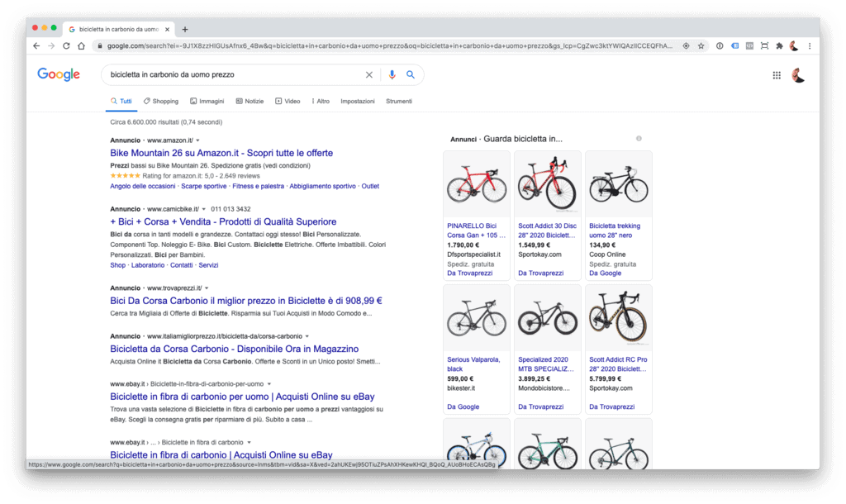The width and height of the screenshot is (846, 504).
Task: Close the bicicletta in carbonio tab
Action: (167, 29)
